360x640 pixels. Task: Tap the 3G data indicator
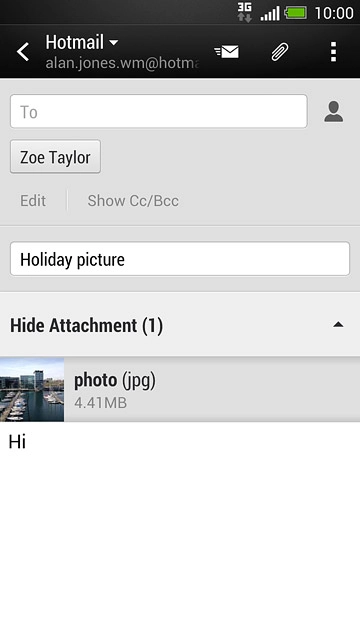pyautogui.click(x=244, y=12)
